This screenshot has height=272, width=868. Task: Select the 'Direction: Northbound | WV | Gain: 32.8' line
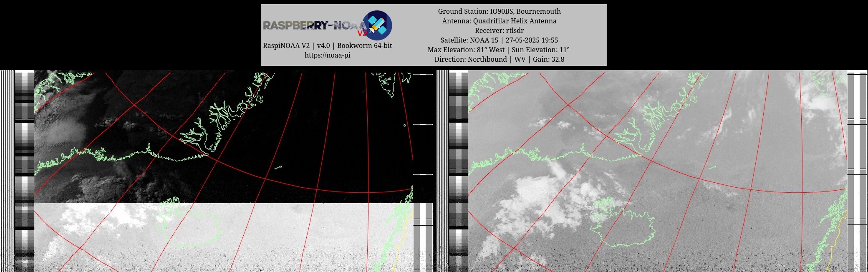pyautogui.click(x=499, y=59)
